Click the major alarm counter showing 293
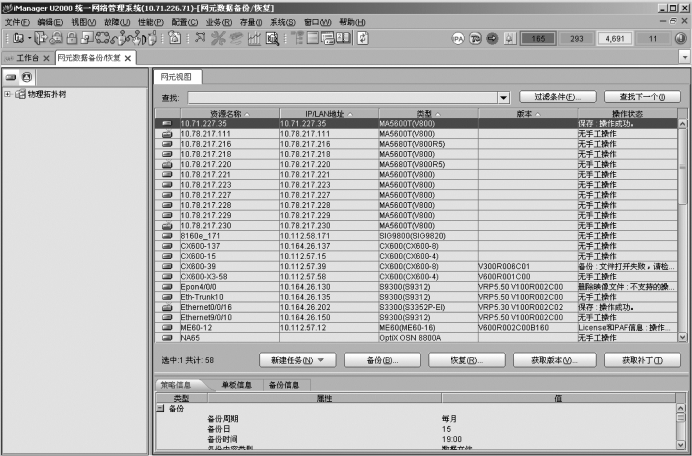Image resolution: width=692 pixels, height=456 pixels. point(576,39)
